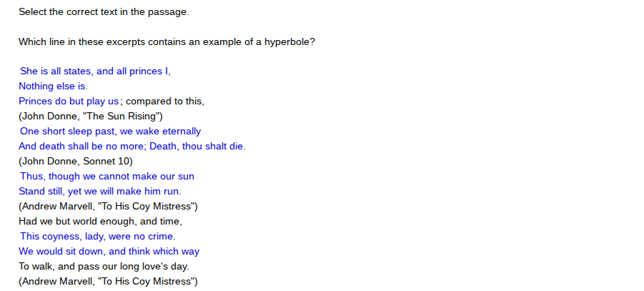Select the line 'This coyness, lady, were no crime.'
This screenshot has width=644, height=291.
98,237
